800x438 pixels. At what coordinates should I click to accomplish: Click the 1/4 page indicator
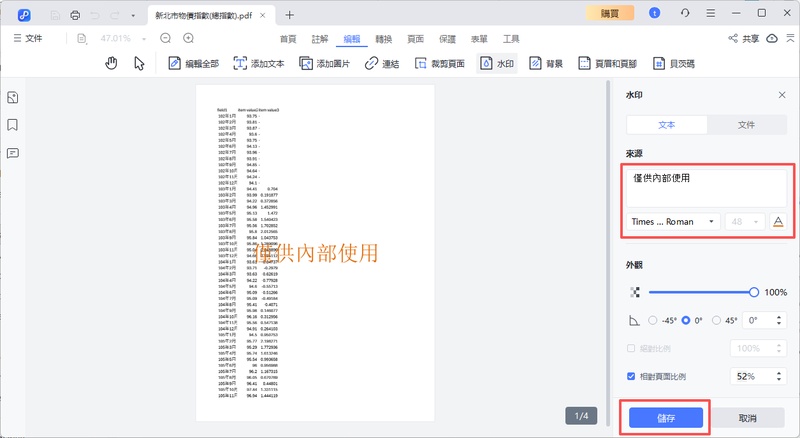point(581,416)
